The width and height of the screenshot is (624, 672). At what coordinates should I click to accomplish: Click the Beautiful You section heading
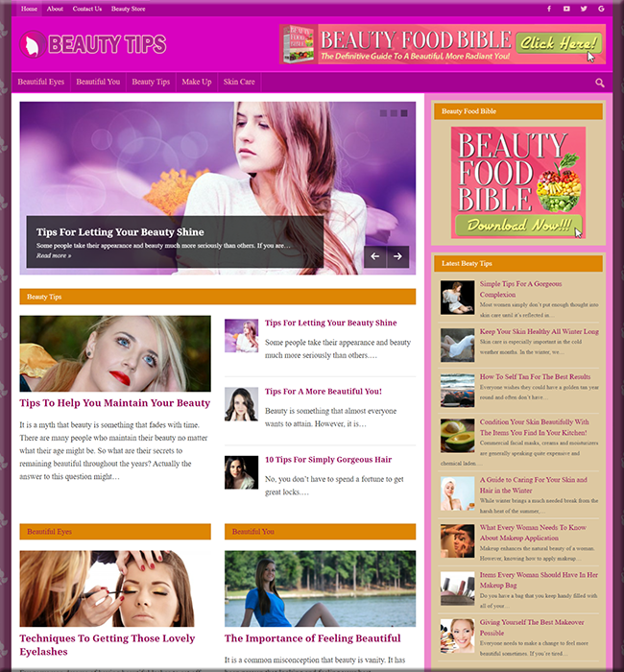[252, 532]
